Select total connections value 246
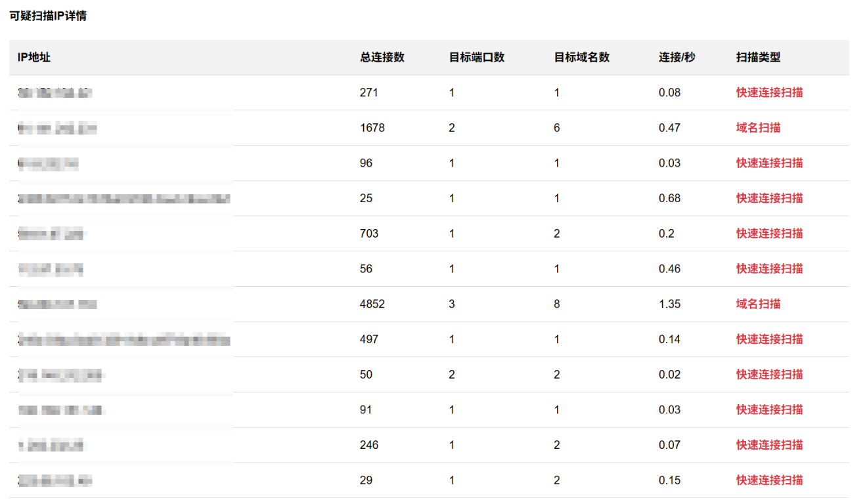 point(369,445)
